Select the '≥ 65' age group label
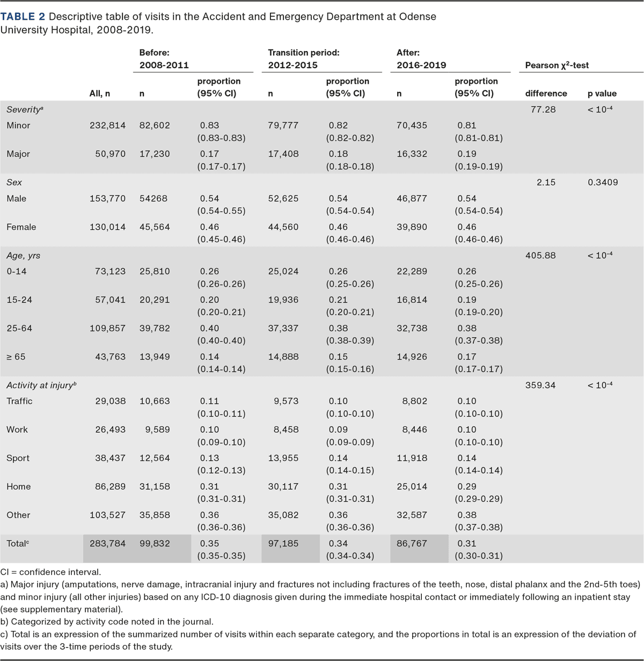Screen dimensions: 644x661 pyautogui.click(x=16, y=357)
